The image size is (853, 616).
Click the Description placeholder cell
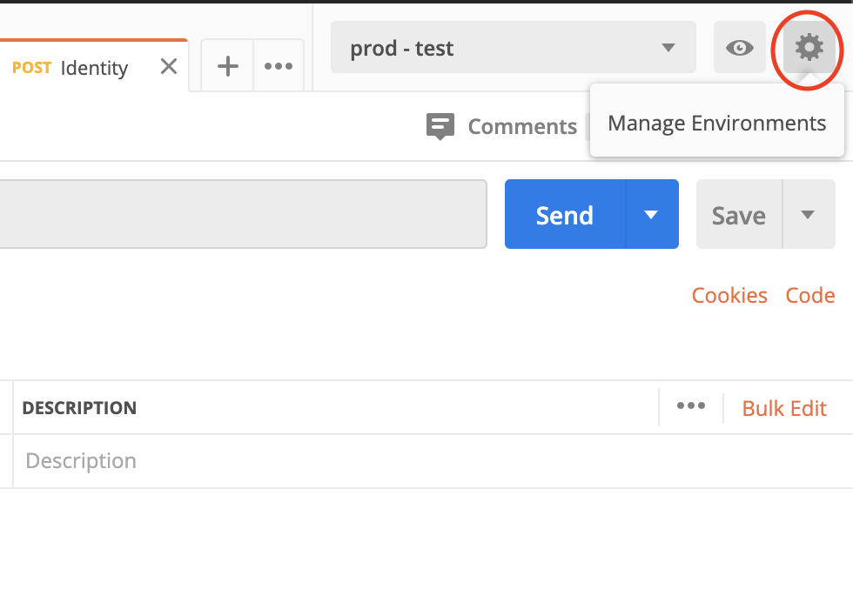pyautogui.click(x=433, y=461)
